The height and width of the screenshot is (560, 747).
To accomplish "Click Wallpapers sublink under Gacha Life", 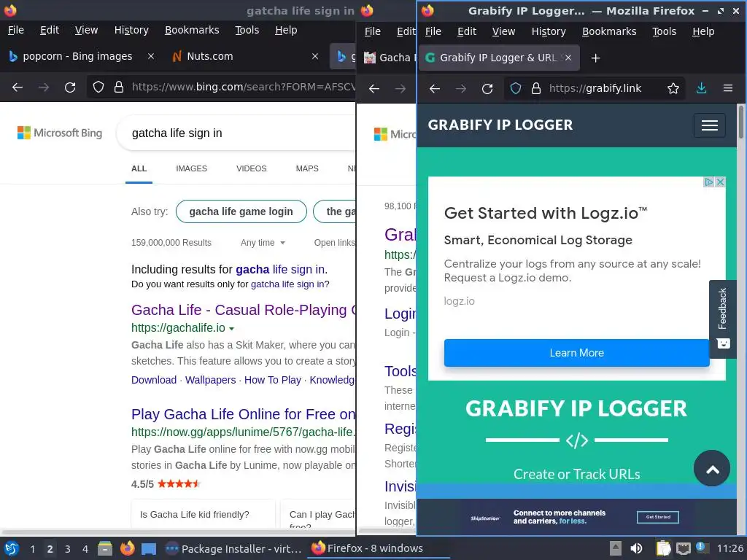I will (x=211, y=380).
